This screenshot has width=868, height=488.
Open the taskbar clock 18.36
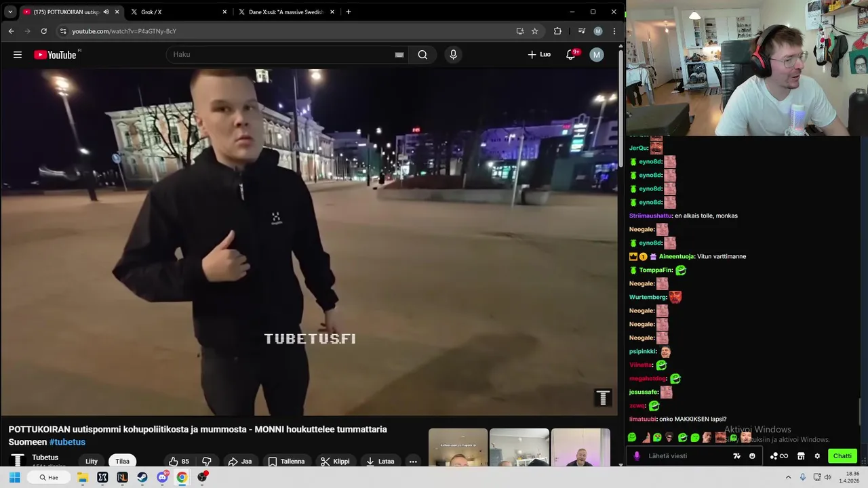(x=848, y=477)
